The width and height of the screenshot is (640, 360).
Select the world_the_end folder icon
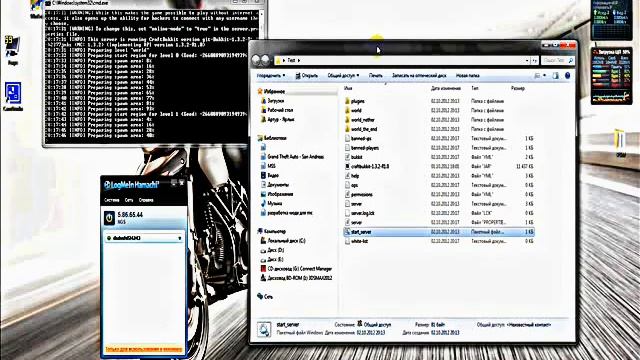[x=347, y=129]
